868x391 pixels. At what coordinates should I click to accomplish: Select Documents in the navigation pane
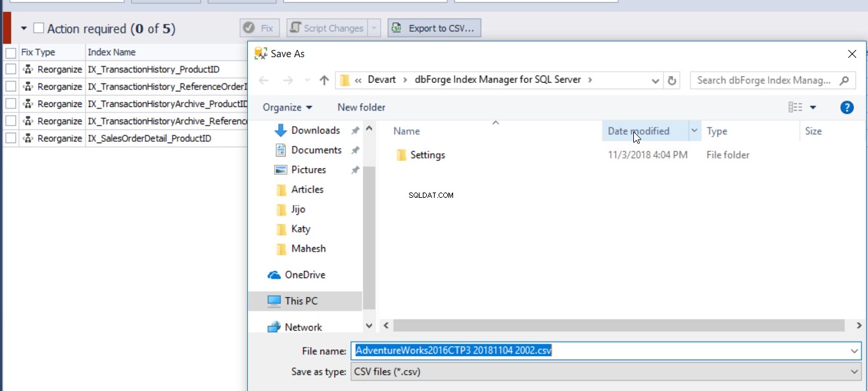[316, 150]
